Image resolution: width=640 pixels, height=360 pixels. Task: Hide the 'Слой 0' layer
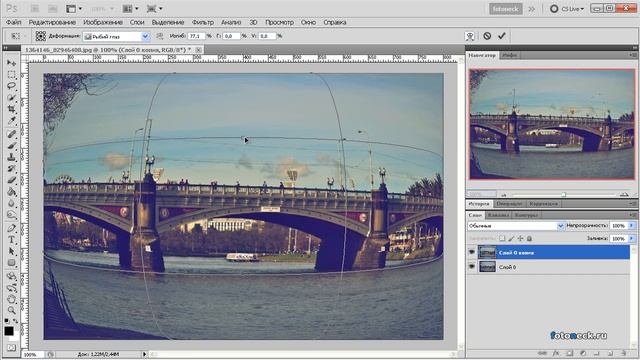click(472, 267)
